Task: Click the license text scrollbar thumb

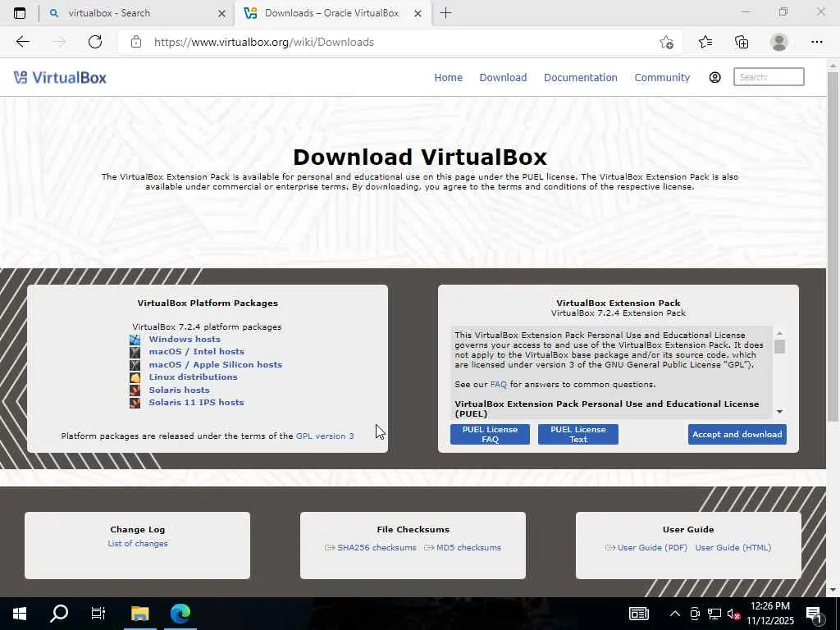Action: pyautogui.click(x=779, y=347)
